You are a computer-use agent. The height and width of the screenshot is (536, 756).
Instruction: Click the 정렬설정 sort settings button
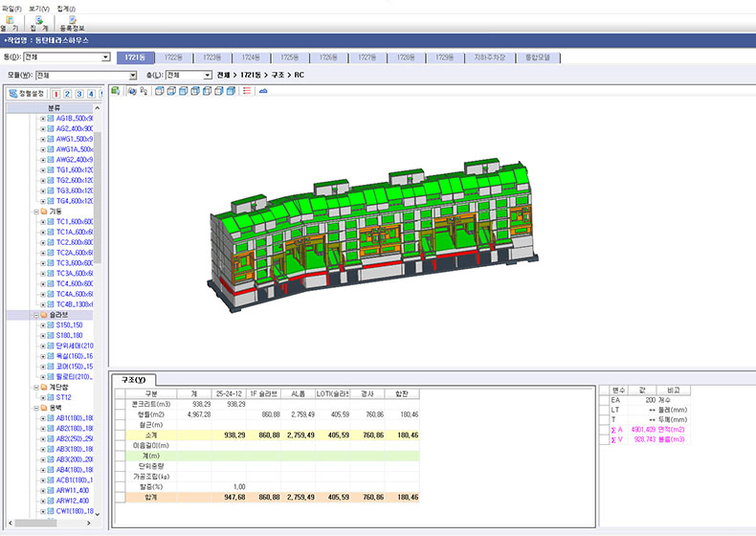pyautogui.click(x=27, y=94)
